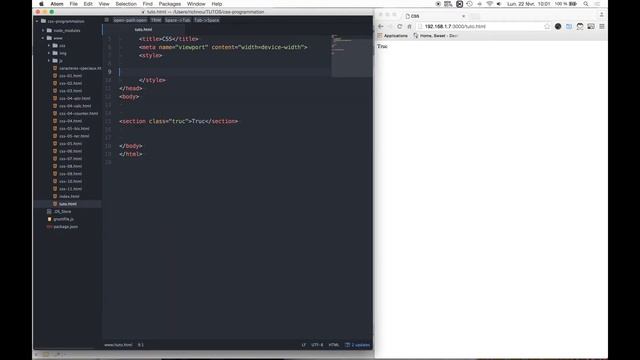Expand the node_modules folder

(x=43, y=30)
